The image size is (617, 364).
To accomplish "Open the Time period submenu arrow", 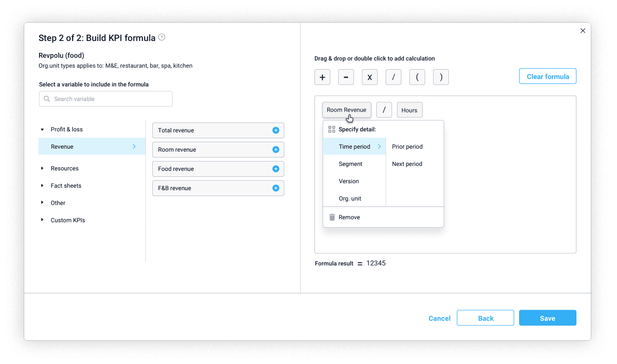I will coord(379,147).
